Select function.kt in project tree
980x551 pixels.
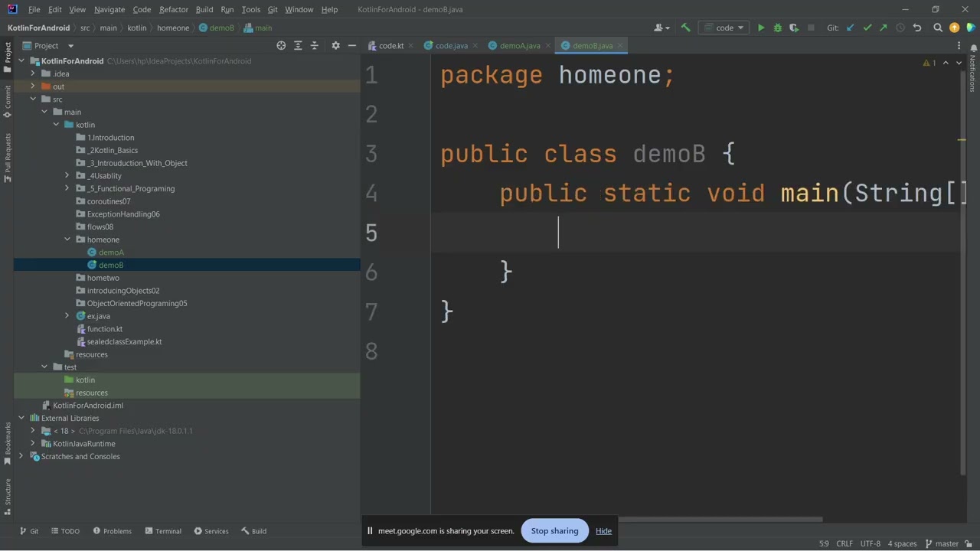pos(105,329)
